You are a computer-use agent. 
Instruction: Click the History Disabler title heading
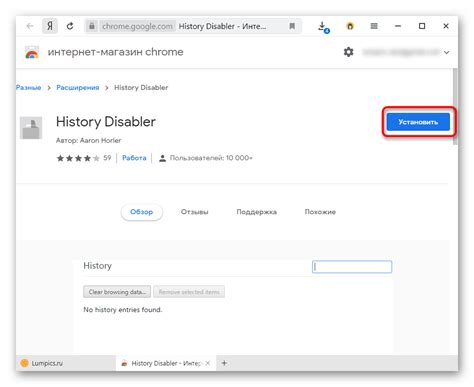coord(106,122)
